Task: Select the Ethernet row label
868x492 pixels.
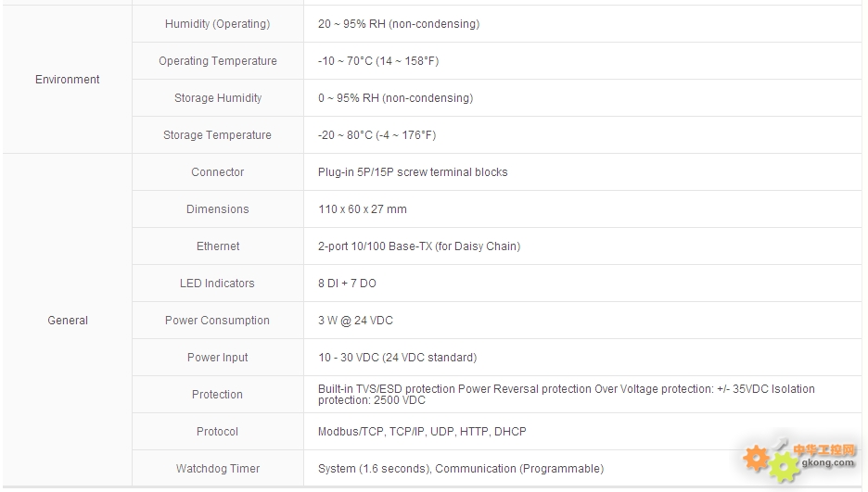Action: [x=218, y=246]
